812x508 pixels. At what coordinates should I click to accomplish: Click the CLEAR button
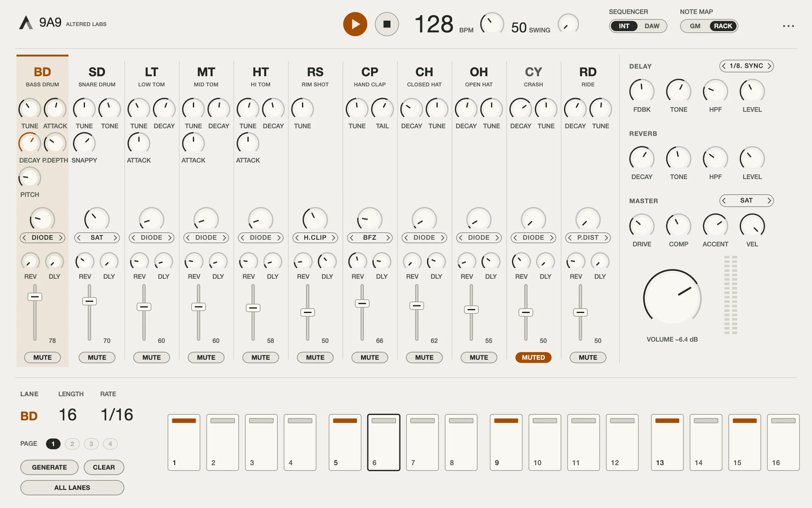coord(104,467)
